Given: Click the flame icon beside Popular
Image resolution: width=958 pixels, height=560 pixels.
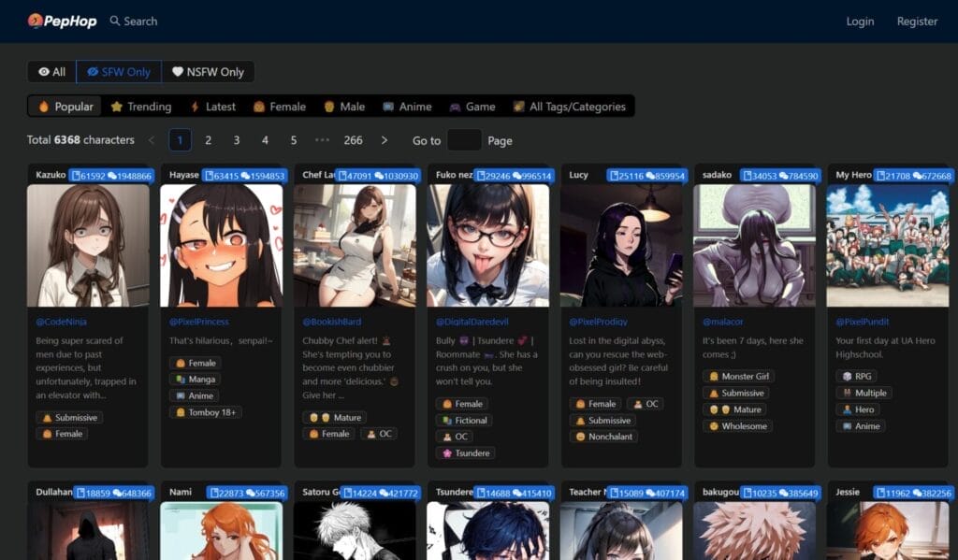Looking at the screenshot, I should pyautogui.click(x=43, y=107).
